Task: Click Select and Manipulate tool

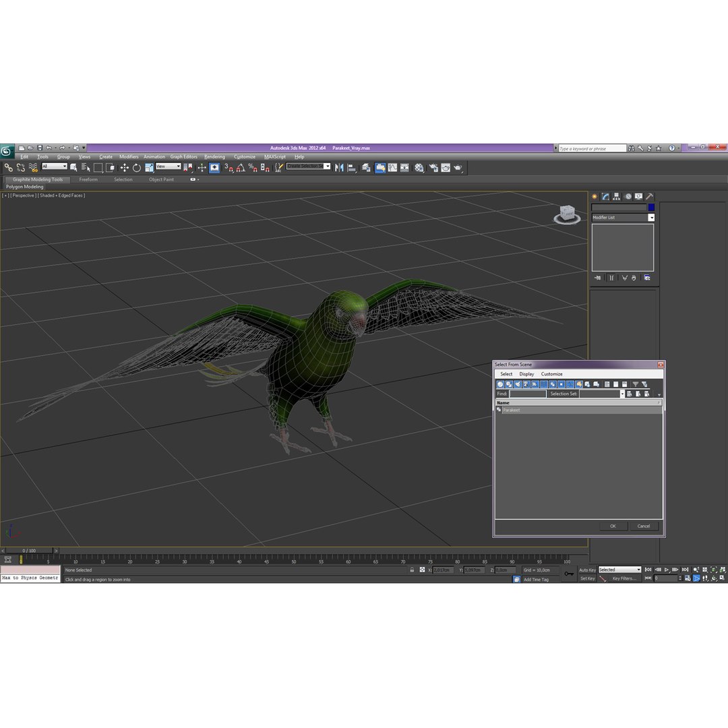Action: point(202,168)
